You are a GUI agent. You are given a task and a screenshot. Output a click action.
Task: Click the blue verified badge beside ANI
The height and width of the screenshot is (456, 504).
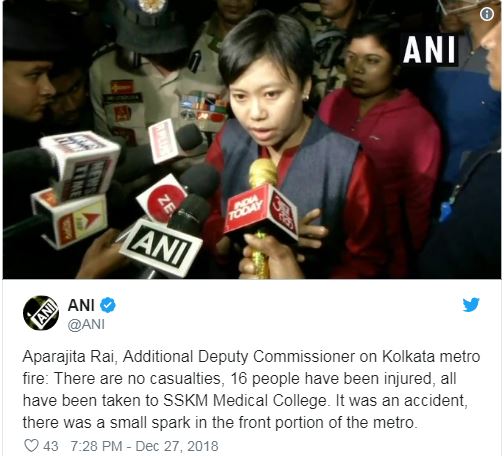[108, 305]
